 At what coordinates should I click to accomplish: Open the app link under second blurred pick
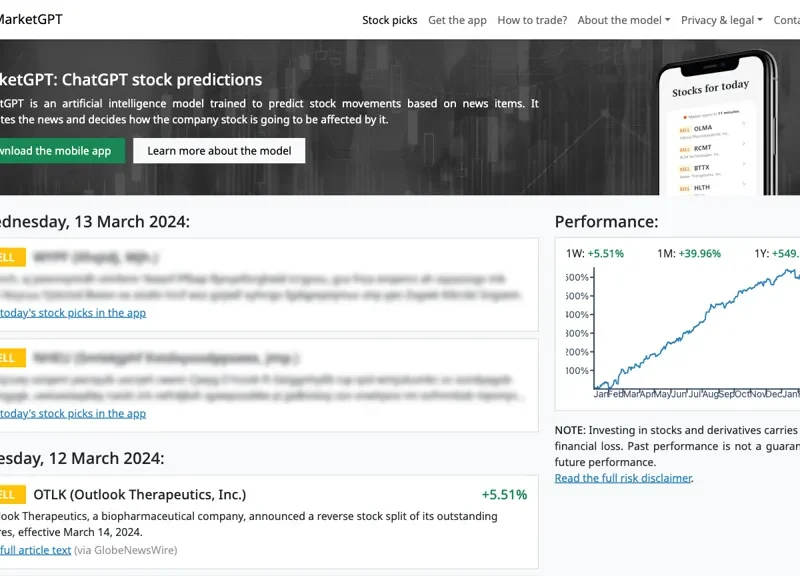click(x=71, y=414)
